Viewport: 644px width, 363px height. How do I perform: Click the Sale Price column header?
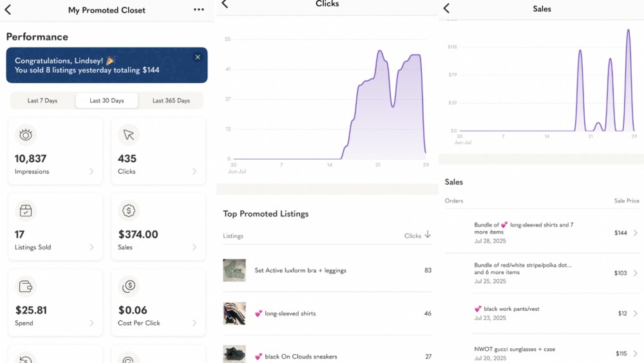(x=627, y=201)
